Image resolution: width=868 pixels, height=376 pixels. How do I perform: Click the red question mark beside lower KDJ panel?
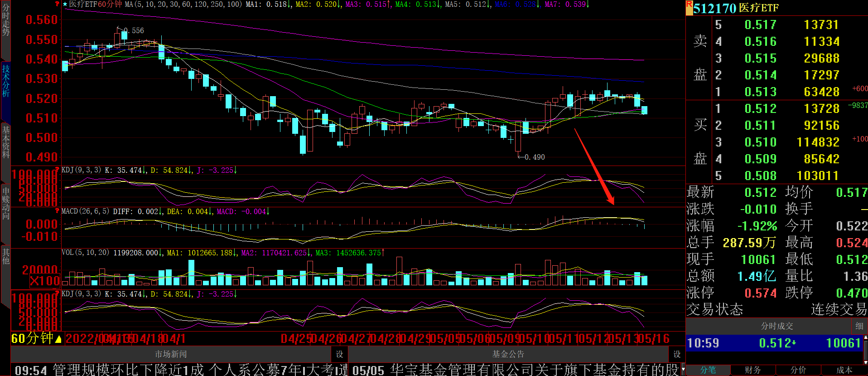pyautogui.click(x=57, y=293)
